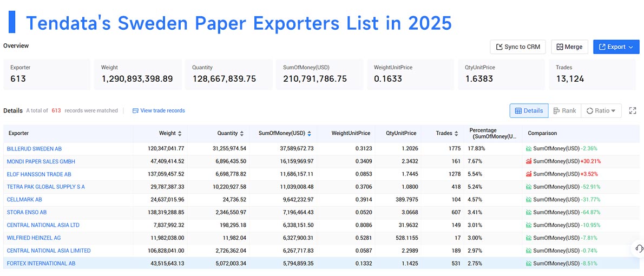This screenshot has width=644, height=276.
Task: Switch to the Rank view tab
Action: click(565, 110)
